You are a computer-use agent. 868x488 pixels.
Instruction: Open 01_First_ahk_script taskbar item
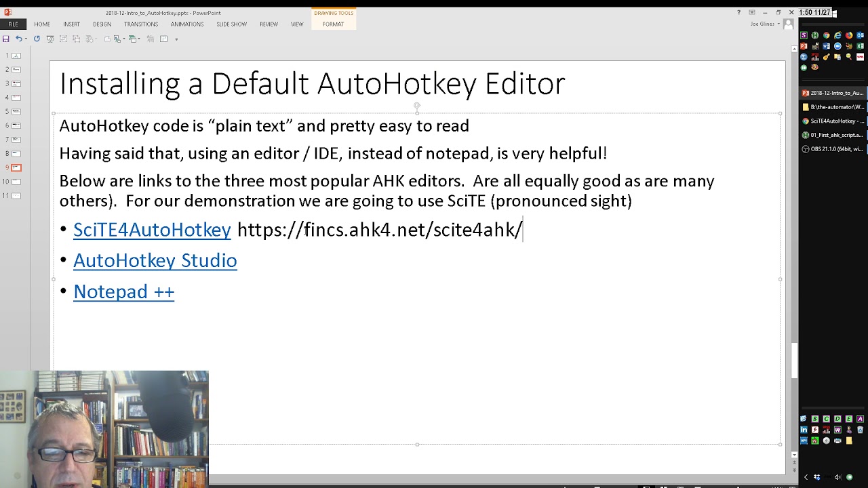(x=833, y=135)
